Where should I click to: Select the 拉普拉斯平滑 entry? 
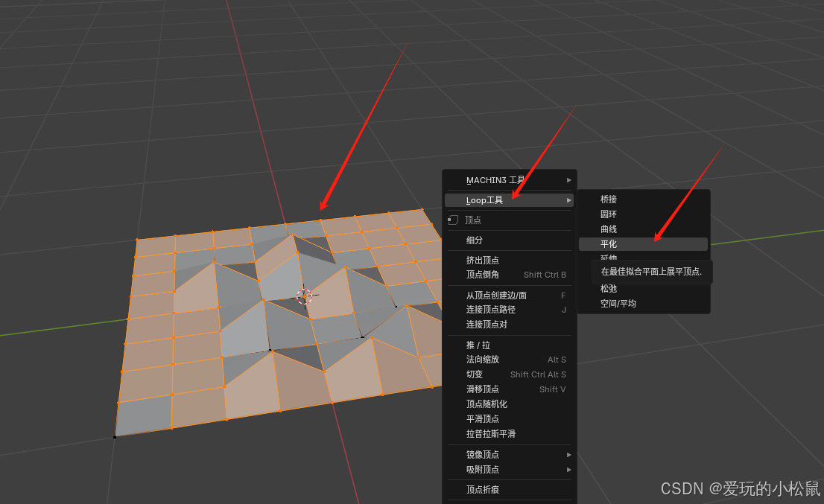pyautogui.click(x=509, y=434)
